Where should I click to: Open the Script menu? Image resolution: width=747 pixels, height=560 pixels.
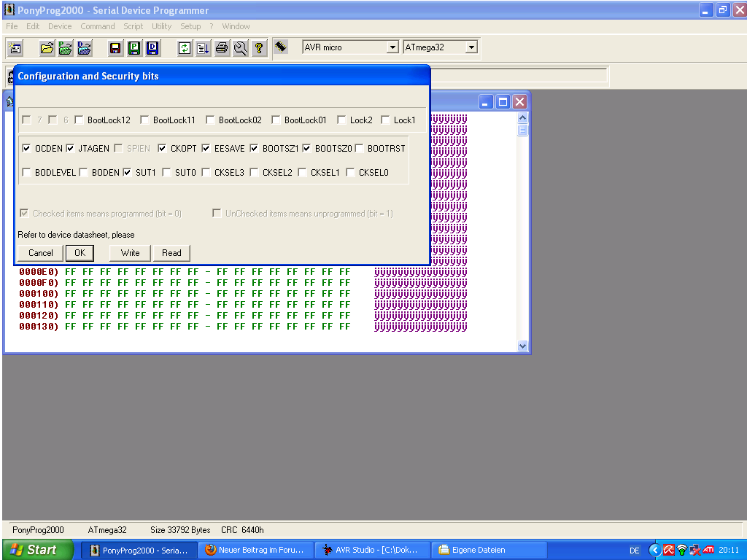(133, 26)
